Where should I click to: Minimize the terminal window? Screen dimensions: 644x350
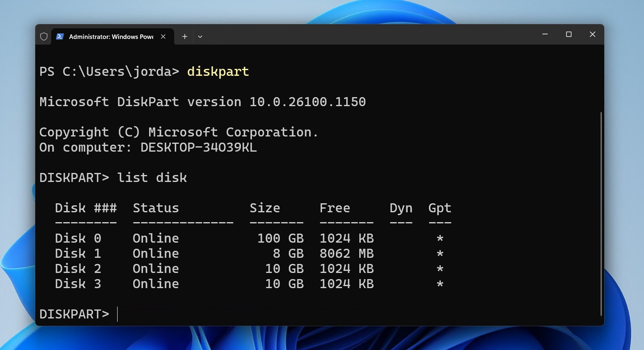point(545,34)
